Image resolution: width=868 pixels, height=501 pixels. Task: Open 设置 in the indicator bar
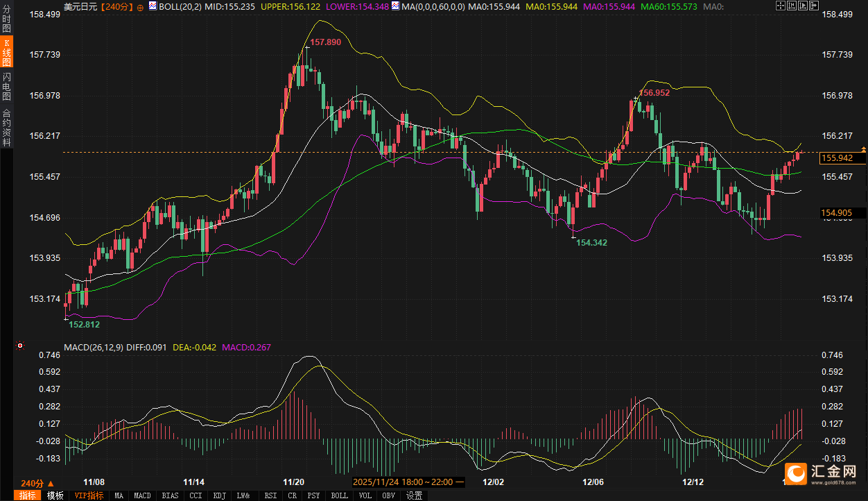[x=414, y=495]
